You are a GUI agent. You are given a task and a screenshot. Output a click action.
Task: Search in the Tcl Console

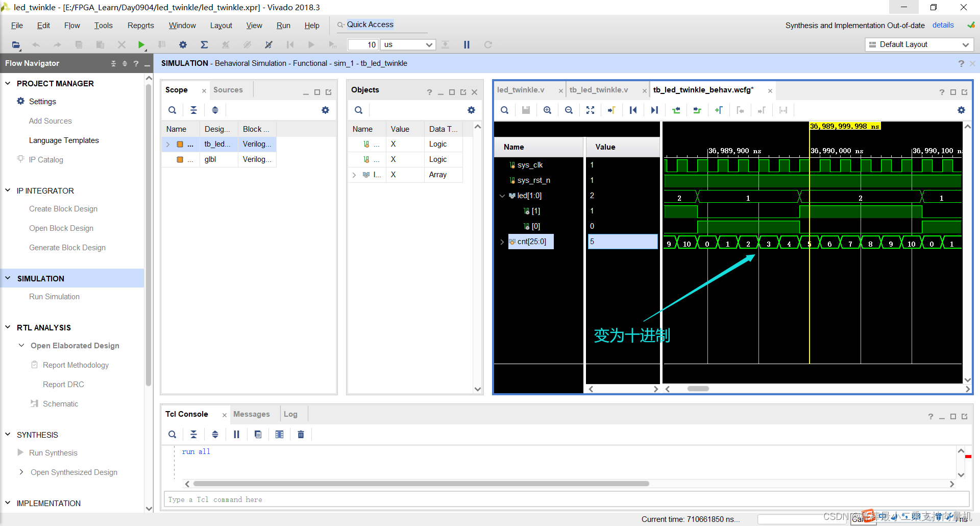[x=173, y=435]
